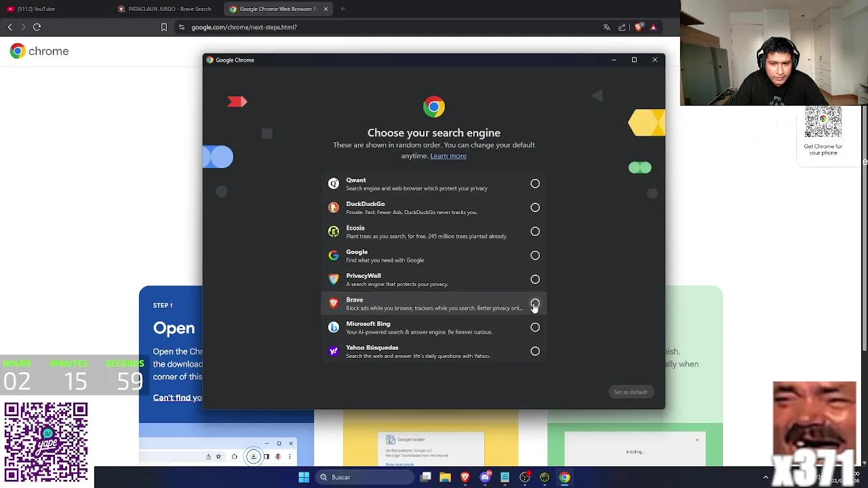Minimize the Google Chrome dialog window
Screen dimensions: 868x488
[x=614, y=60]
